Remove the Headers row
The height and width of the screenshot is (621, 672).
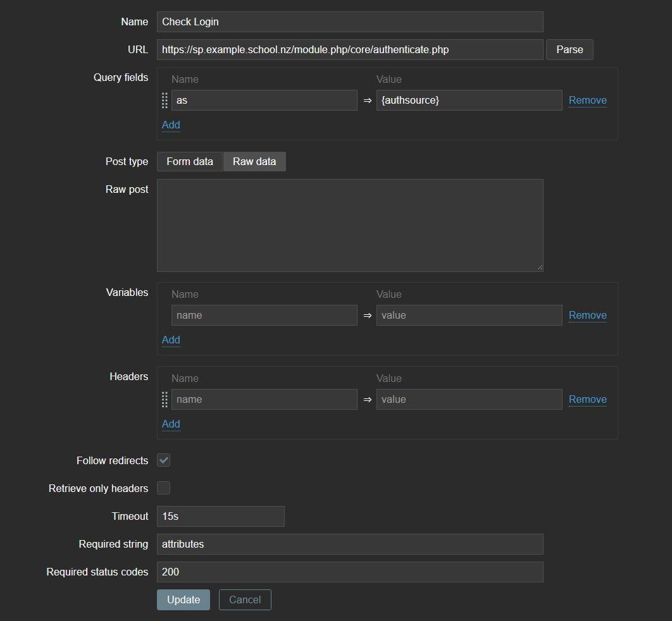pyautogui.click(x=587, y=400)
